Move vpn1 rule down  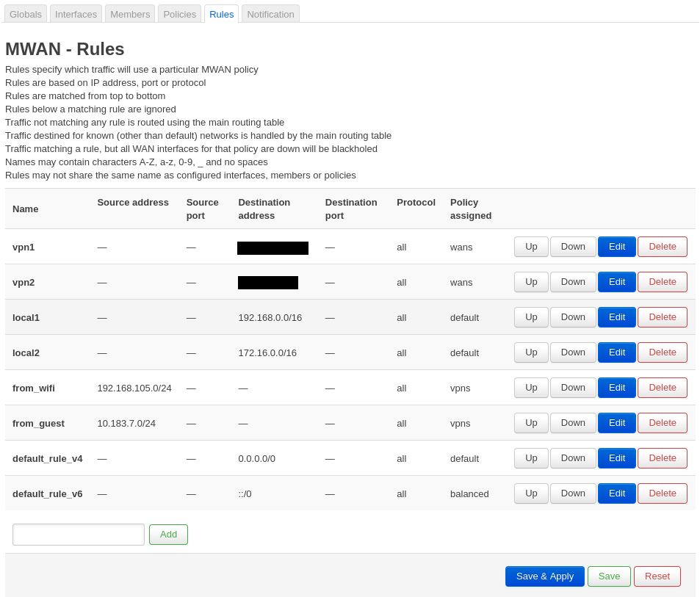pos(573,247)
